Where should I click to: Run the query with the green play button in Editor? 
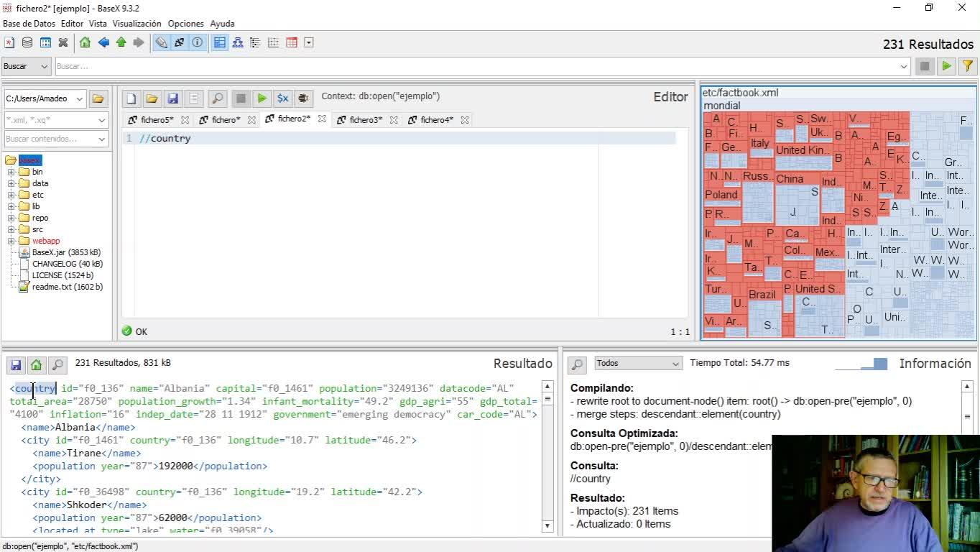(262, 98)
